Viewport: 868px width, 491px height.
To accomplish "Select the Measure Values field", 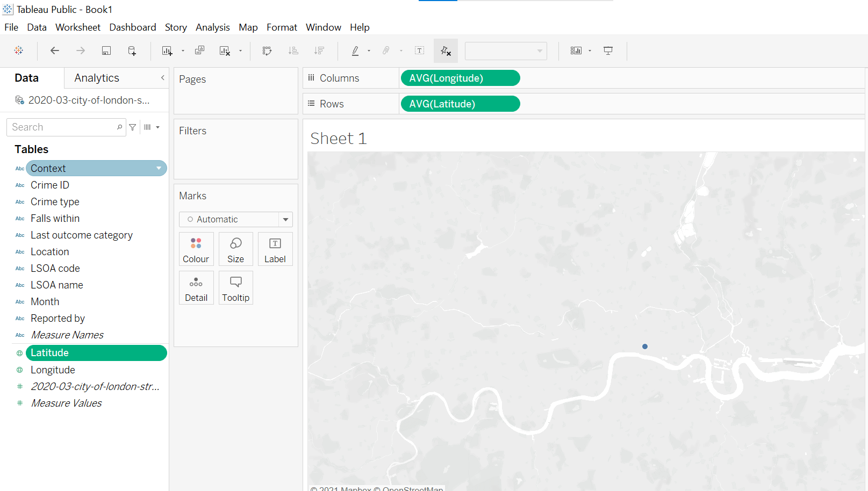I will click(x=66, y=403).
